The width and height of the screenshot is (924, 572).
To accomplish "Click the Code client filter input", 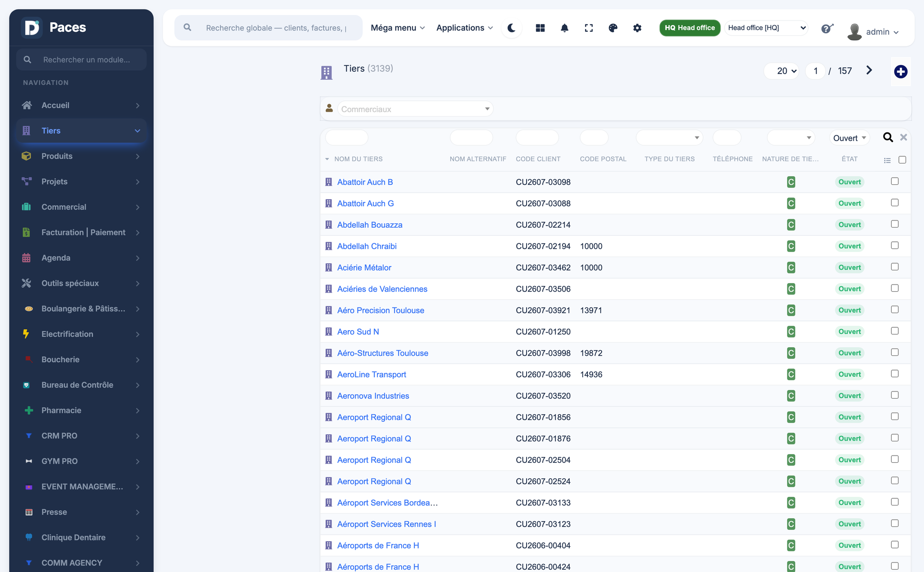I will pos(537,137).
